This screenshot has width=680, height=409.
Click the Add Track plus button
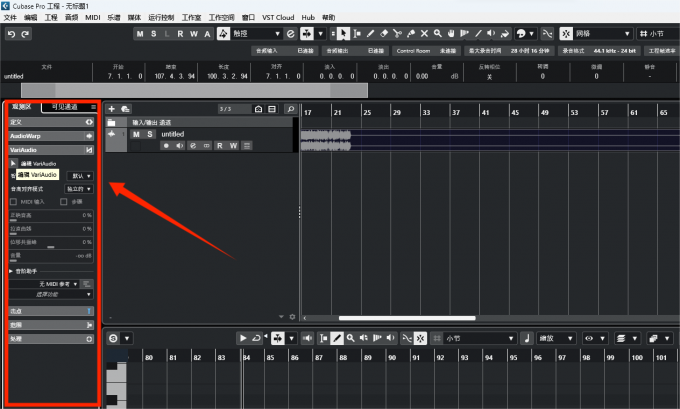coord(111,109)
